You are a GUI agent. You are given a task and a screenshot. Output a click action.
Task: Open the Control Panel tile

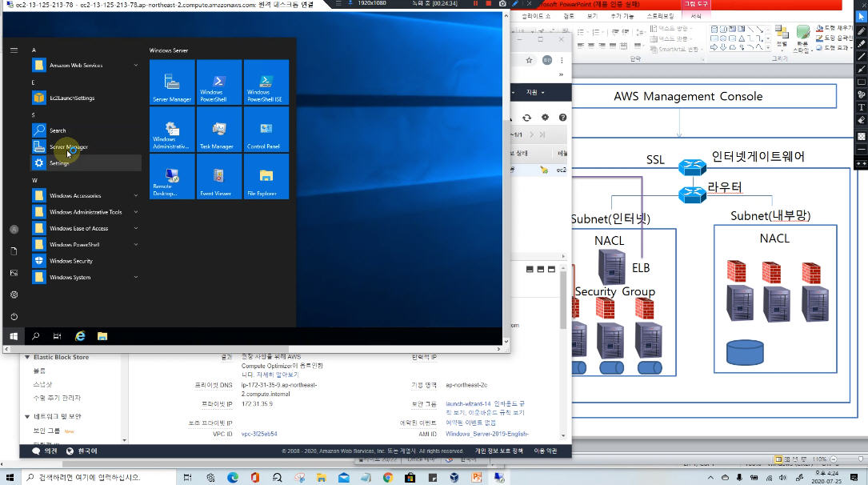point(266,129)
